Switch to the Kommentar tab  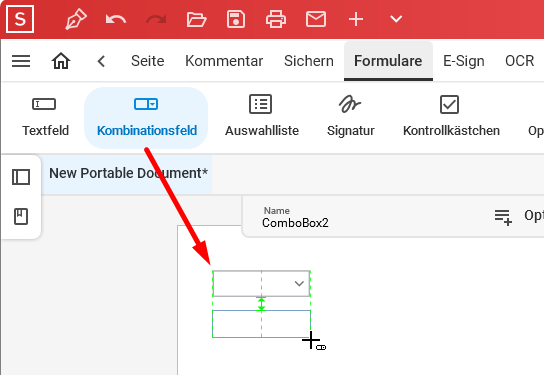point(224,61)
